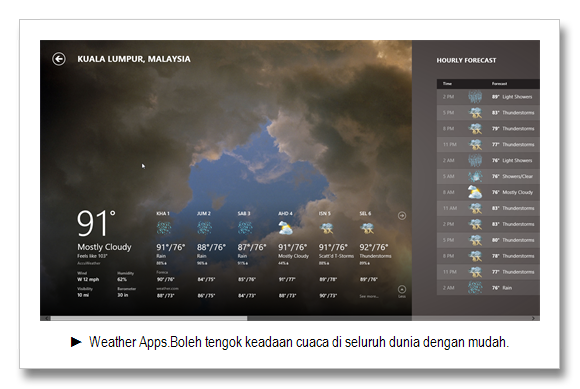The height and width of the screenshot is (389, 580).
Task: Click the Showers/Clear icon at 5 AM
Action: 475,176
